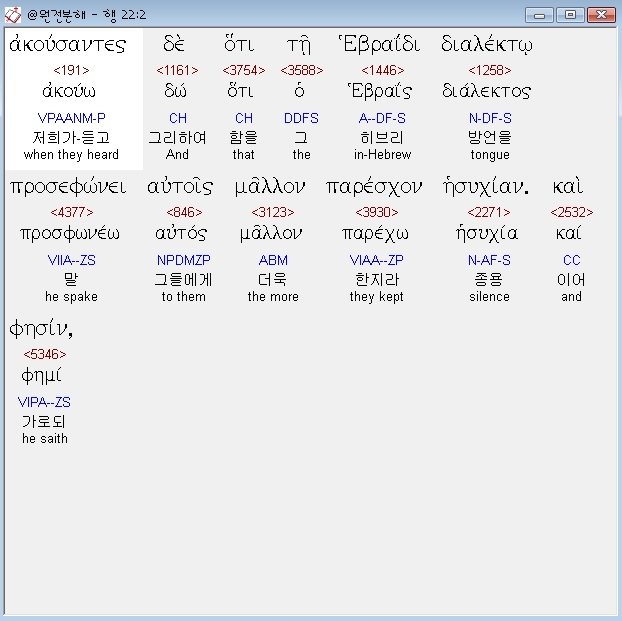Click parsing code CC

click(x=572, y=260)
